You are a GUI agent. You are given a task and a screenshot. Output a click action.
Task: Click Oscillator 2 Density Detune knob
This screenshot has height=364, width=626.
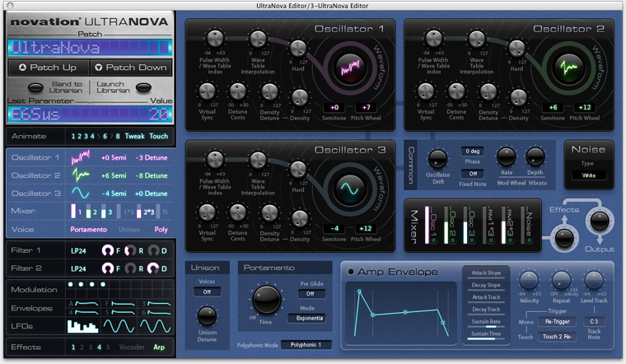pyautogui.click(x=488, y=91)
